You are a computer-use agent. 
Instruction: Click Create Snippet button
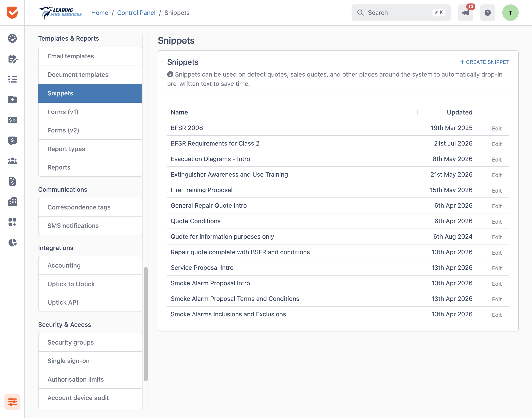pyautogui.click(x=484, y=62)
